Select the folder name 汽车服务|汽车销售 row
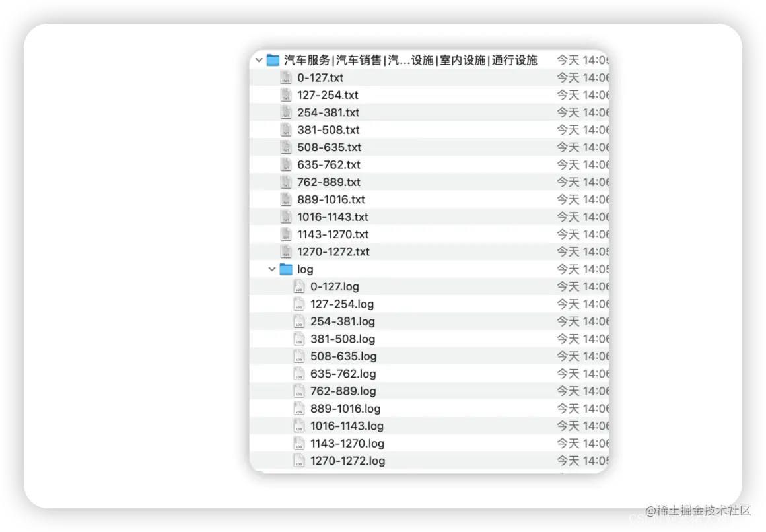 [x=411, y=60]
